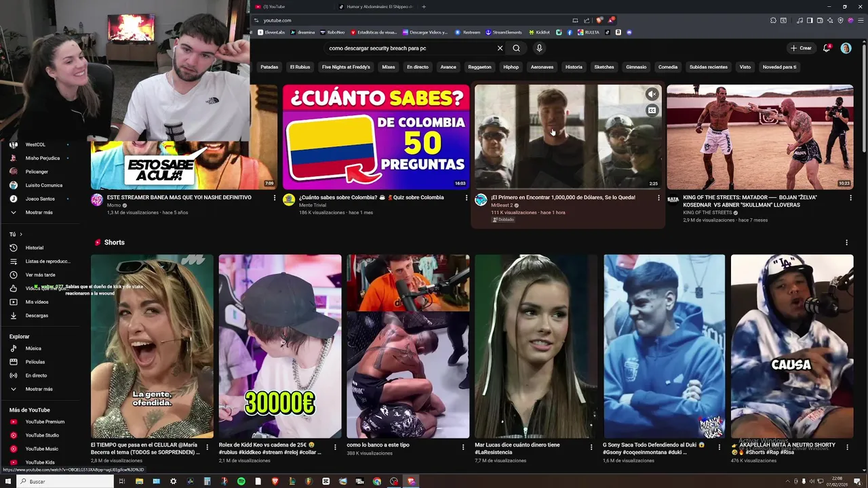Open Spotify from the taskbar
Viewport: 868px width, 488px height.
click(241, 481)
